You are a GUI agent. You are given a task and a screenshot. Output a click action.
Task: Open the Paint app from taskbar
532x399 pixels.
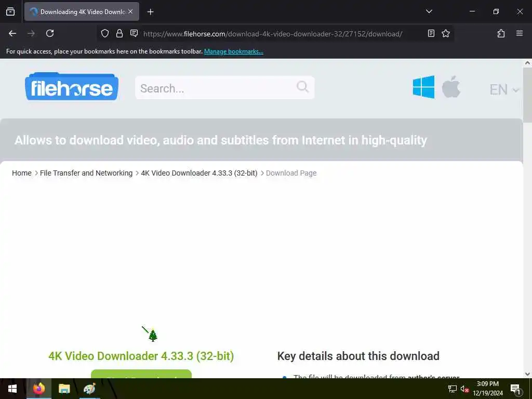(89, 389)
